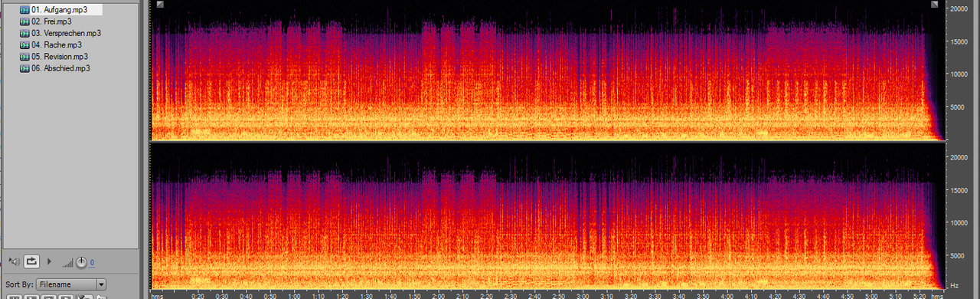Image resolution: width=980 pixels, height=299 pixels.
Task: Click the fade-out handle at the top-right of the spectrogram
Action: [x=935, y=5]
